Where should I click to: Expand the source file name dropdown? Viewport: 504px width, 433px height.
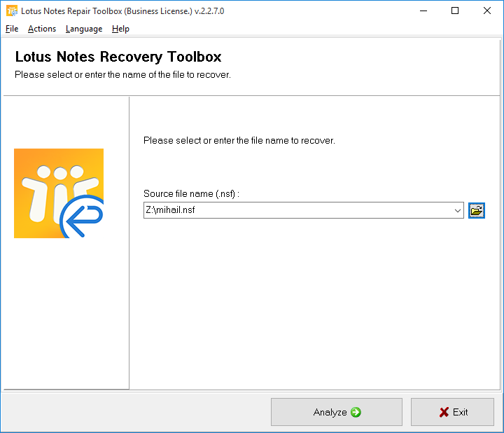click(457, 210)
